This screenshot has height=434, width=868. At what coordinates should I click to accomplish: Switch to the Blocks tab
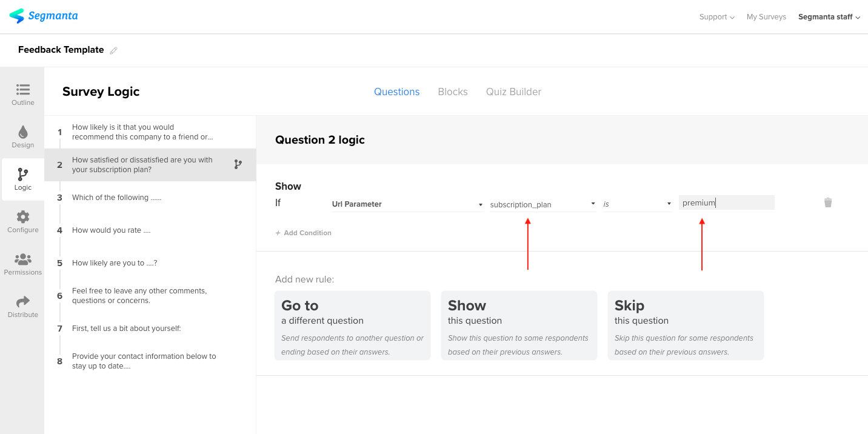[x=453, y=92]
